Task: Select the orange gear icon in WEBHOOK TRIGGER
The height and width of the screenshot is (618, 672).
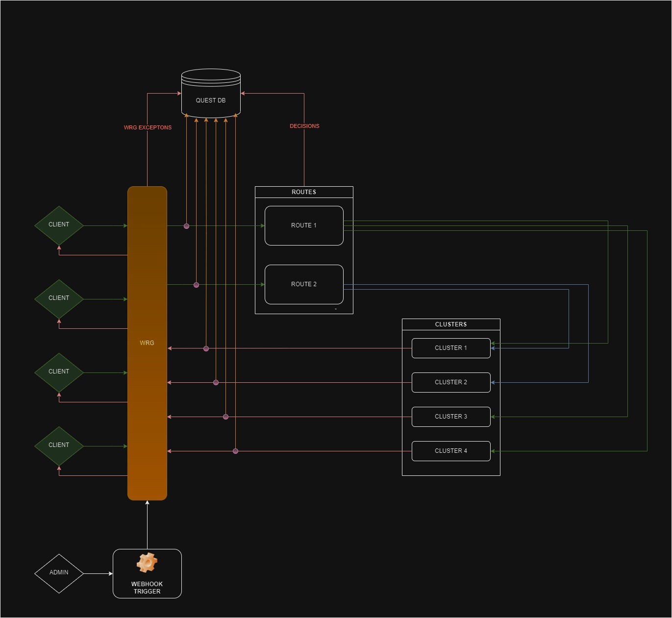Action: pyautogui.click(x=147, y=563)
